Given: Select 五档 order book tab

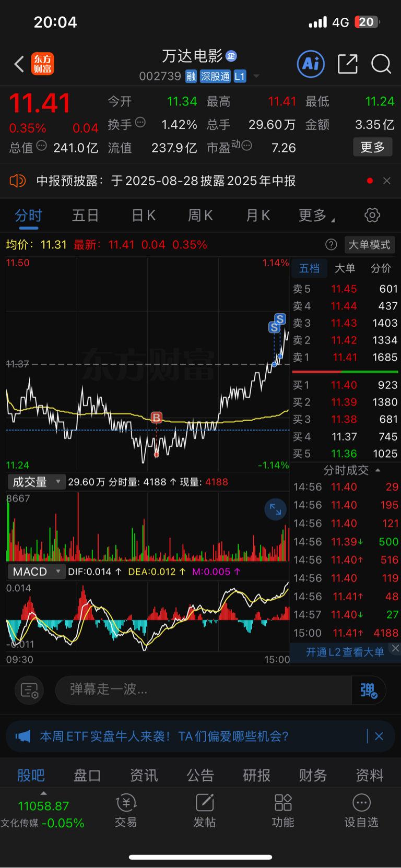Looking at the screenshot, I should coord(309,268).
